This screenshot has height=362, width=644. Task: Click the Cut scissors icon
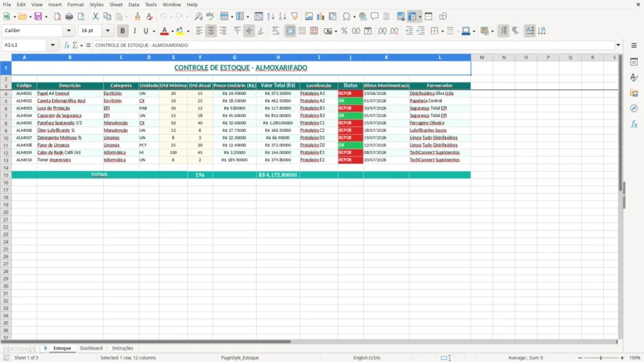(96, 16)
